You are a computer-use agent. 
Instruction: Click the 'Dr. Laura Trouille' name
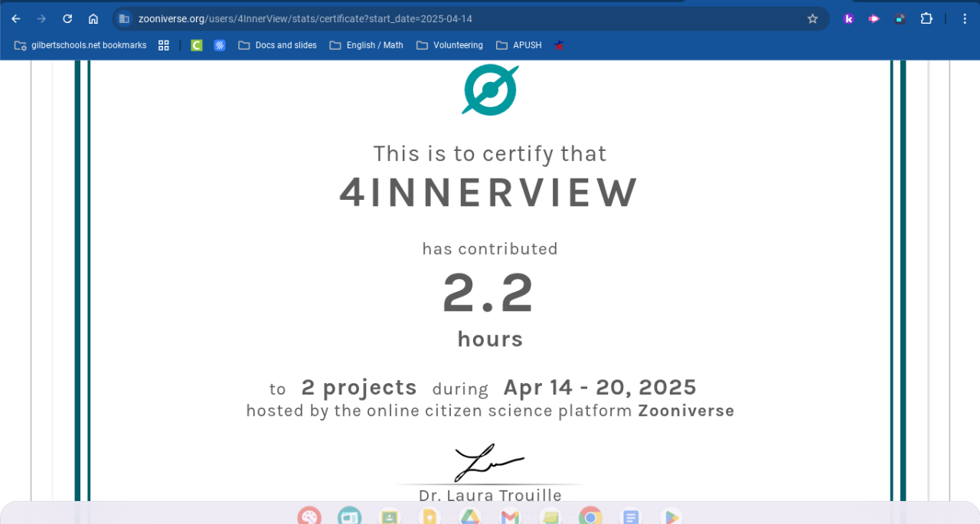pyautogui.click(x=490, y=495)
